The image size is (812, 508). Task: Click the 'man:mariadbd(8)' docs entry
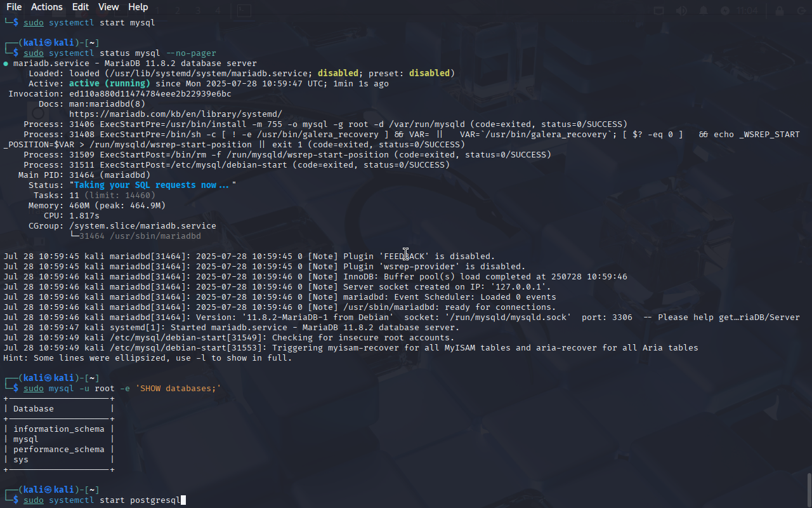point(107,104)
